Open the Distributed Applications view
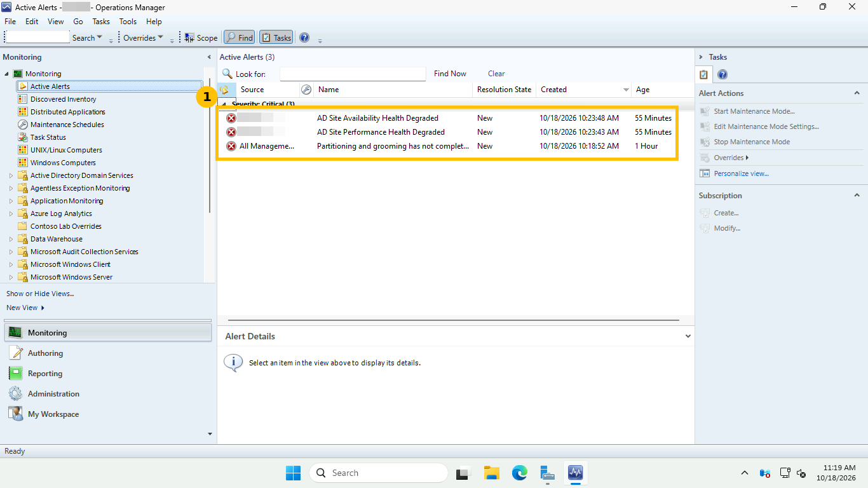 (x=68, y=112)
